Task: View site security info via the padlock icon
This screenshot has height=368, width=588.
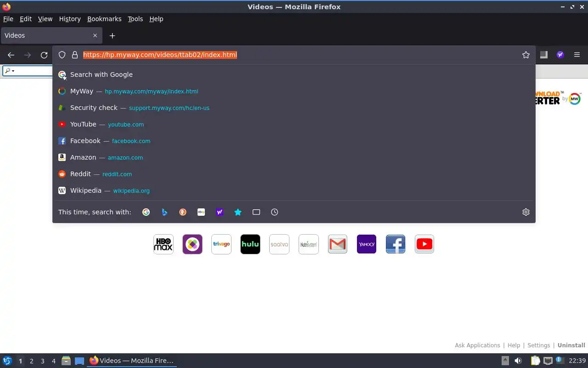Action: [x=75, y=55]
